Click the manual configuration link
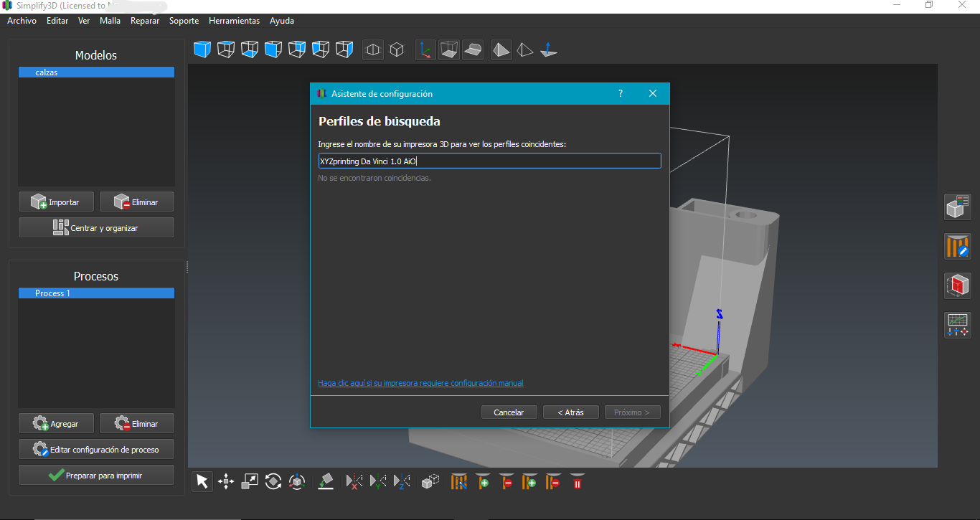The image size is (980, 520). (x=420, y=383)
